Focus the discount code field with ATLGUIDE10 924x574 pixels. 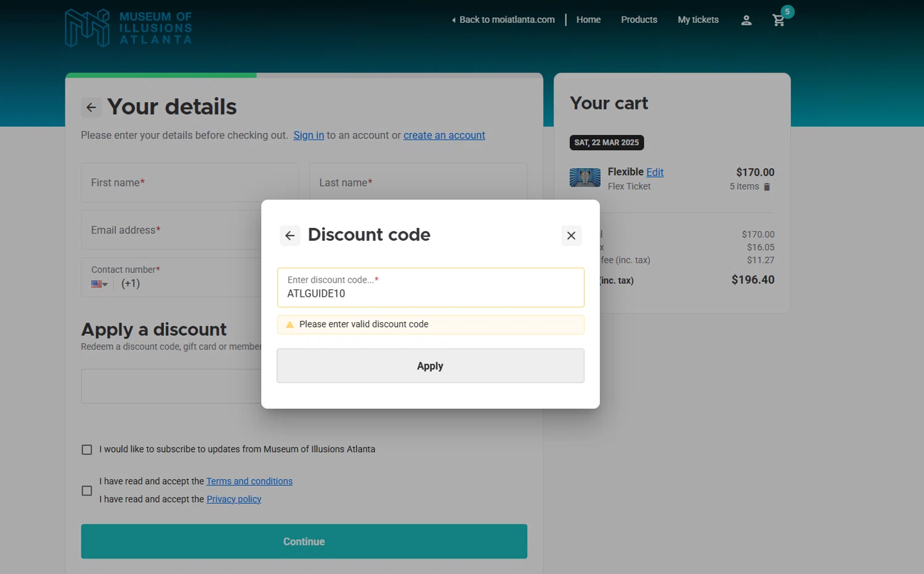click(431, 288)
